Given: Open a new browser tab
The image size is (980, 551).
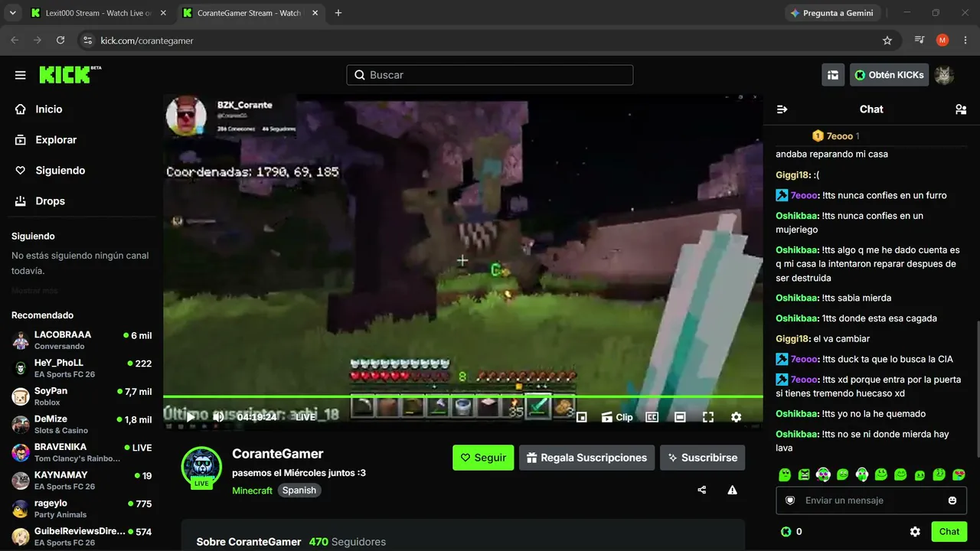Looking at the screenshot, I should click(338, 13).
